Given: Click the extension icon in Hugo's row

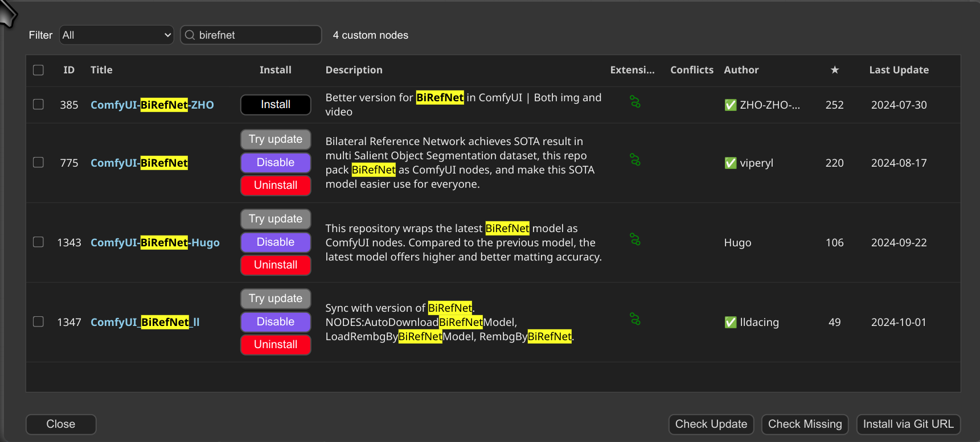Looking at the screenshot, I should point(635,239).
